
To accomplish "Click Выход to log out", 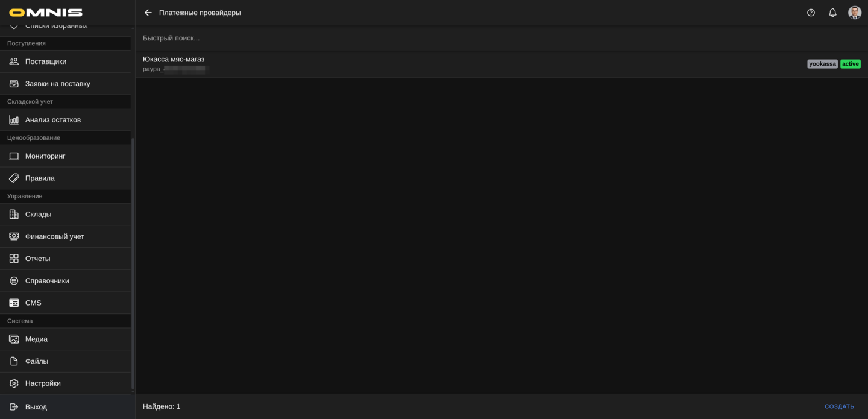I will tap(36, 407).
